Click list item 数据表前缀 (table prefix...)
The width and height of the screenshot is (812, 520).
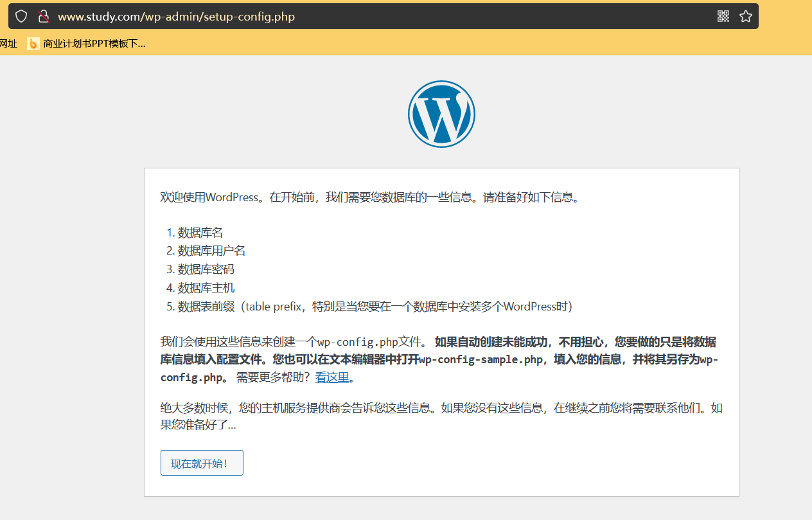coord(375,307)
